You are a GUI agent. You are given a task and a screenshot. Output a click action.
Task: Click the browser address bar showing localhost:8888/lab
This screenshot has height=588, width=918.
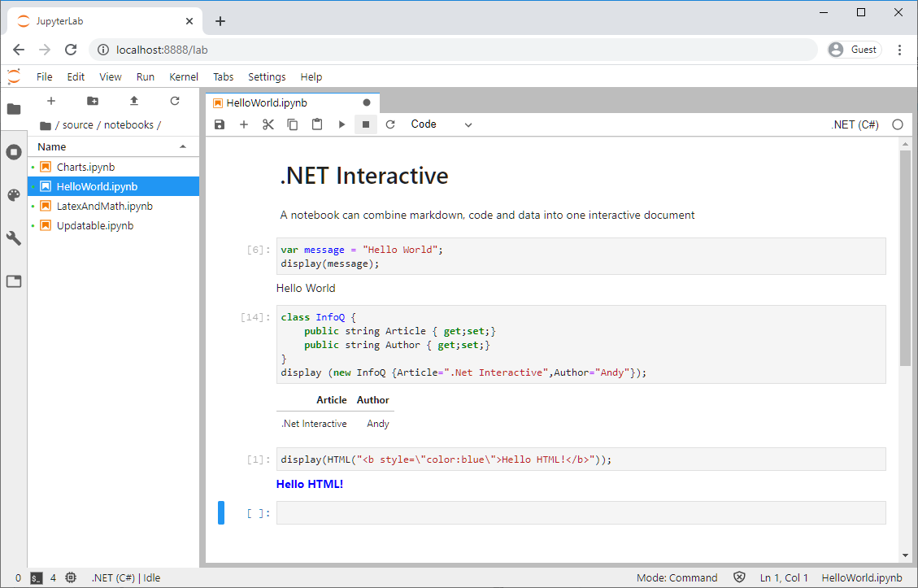click(x=453, y=50)
